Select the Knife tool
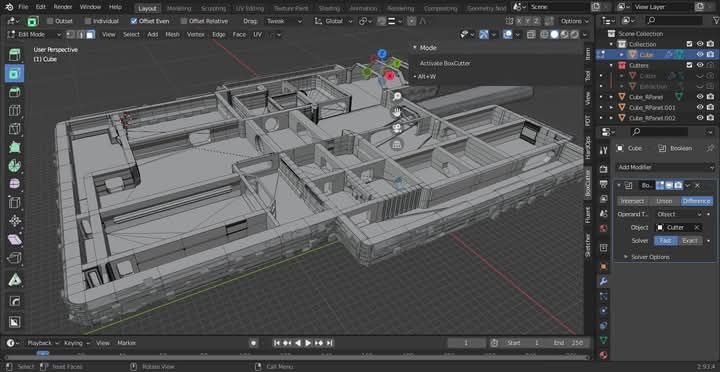Screen dimensions: 720x372 [x=14, y=129]
